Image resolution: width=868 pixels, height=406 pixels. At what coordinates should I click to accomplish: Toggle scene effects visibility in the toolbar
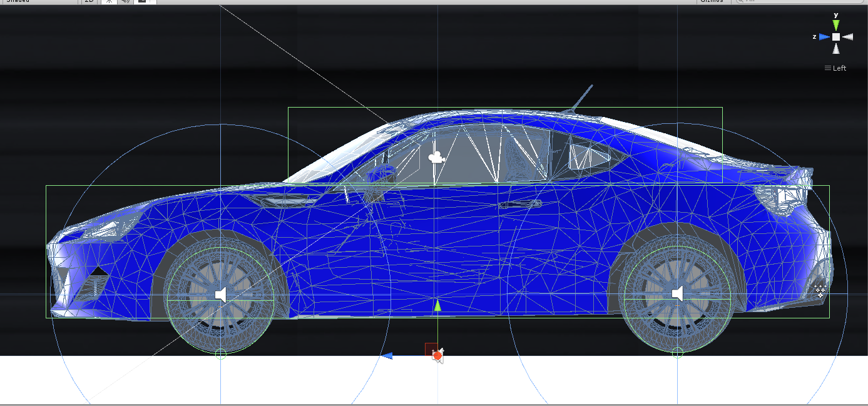tap(143, 3)
